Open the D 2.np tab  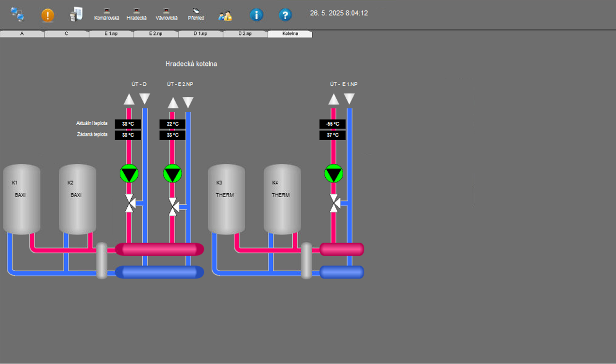pos(245,34)
